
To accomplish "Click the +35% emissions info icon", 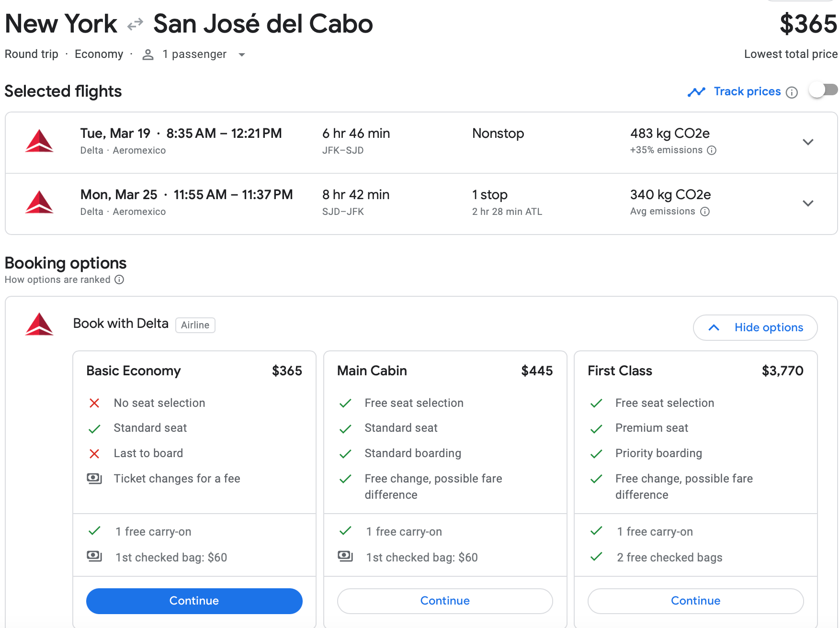I will (x=712, y=150).
